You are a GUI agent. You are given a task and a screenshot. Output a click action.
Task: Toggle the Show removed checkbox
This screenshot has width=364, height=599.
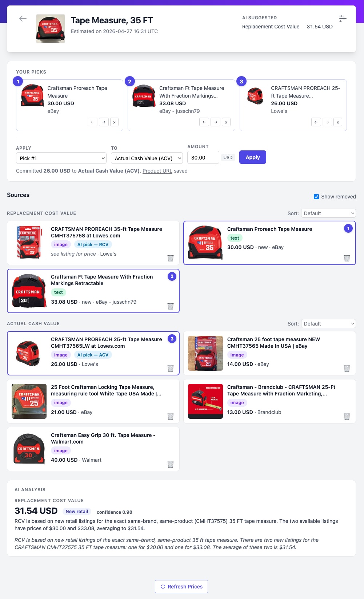[x=316, y=197]
